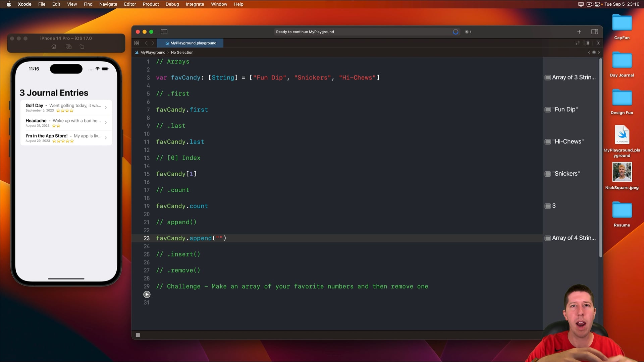Click Ready to continue MyPlayground status
The image size is (644, 362).
click(305, 32)
